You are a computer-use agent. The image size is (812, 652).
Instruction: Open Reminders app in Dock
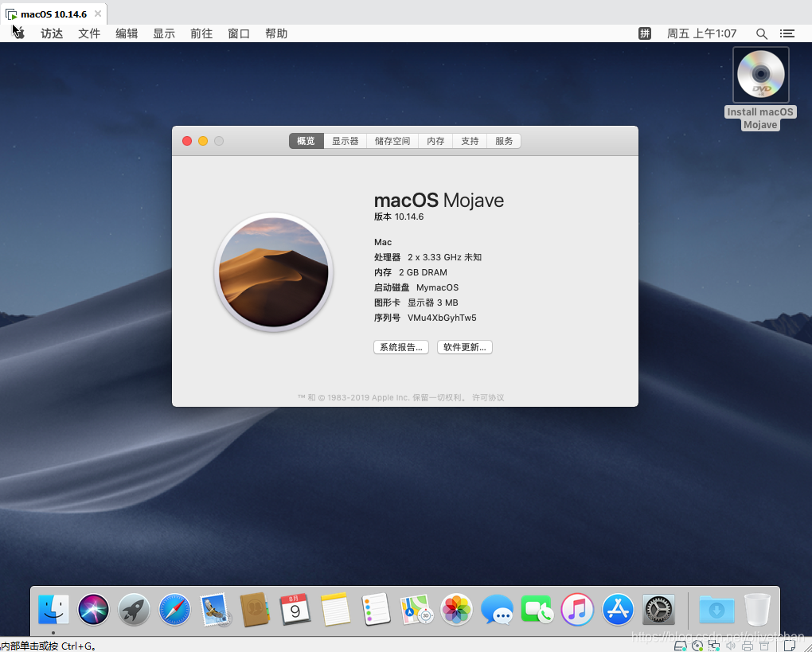point(376,610)
